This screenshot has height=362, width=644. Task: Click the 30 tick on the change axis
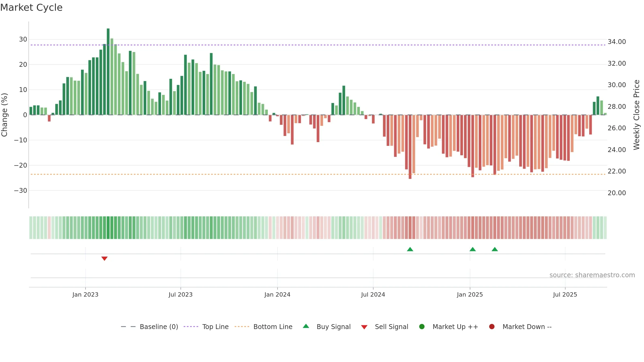(x=23, y=39)
